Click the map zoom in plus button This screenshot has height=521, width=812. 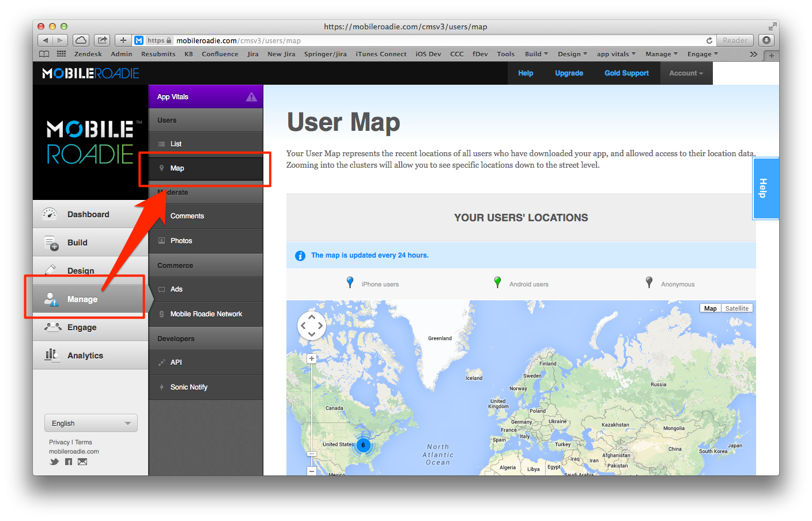coord(311,358)
